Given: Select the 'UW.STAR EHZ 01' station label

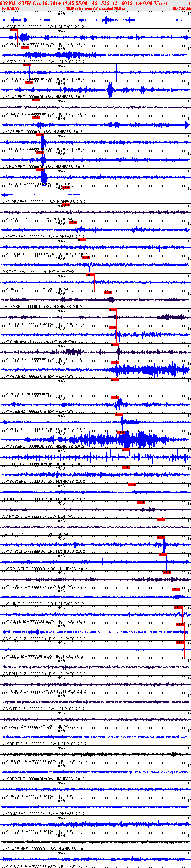Looking at the screenshot, I should tap(17, 342).
